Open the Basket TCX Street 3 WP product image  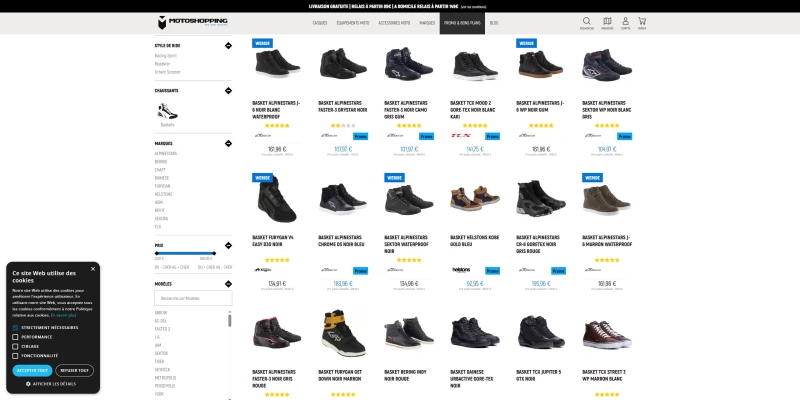607,334
